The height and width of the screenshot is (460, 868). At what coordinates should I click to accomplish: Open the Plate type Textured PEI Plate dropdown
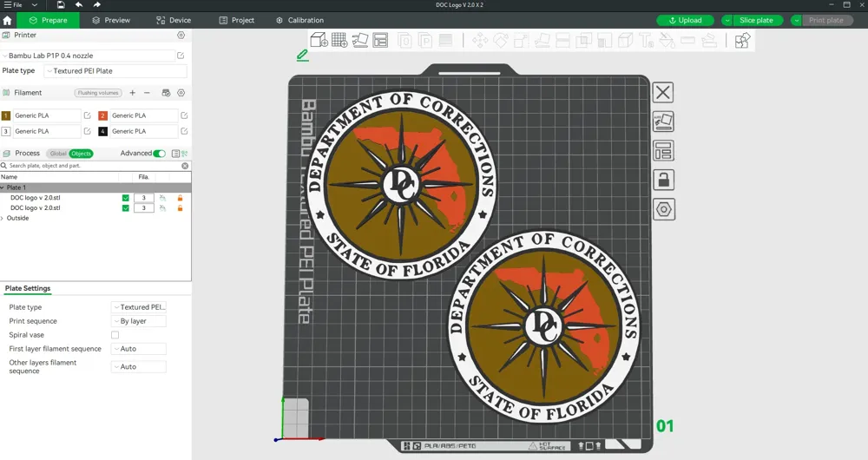tap(115, 71)
